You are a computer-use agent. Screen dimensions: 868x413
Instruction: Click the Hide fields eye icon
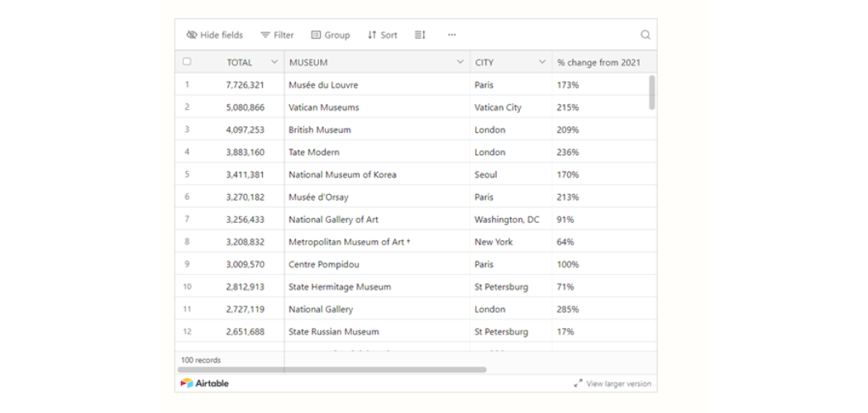click(192, 35)
